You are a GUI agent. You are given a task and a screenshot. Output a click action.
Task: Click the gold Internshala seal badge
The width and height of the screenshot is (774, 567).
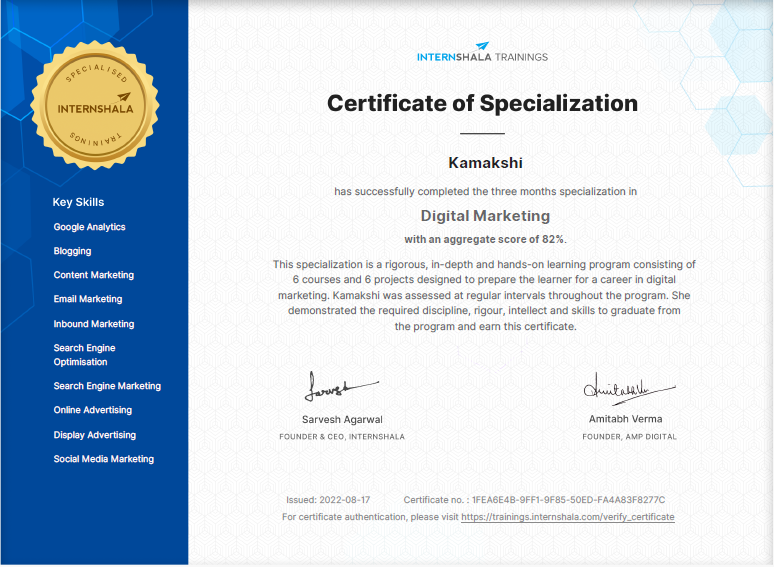[x=95, y=105]
